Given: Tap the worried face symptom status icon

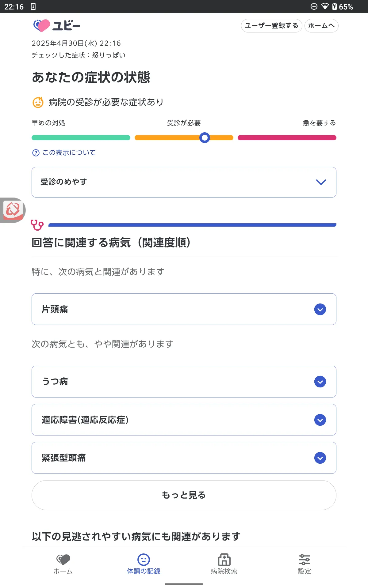Looking at the screenshot, I should coord(38,102).
